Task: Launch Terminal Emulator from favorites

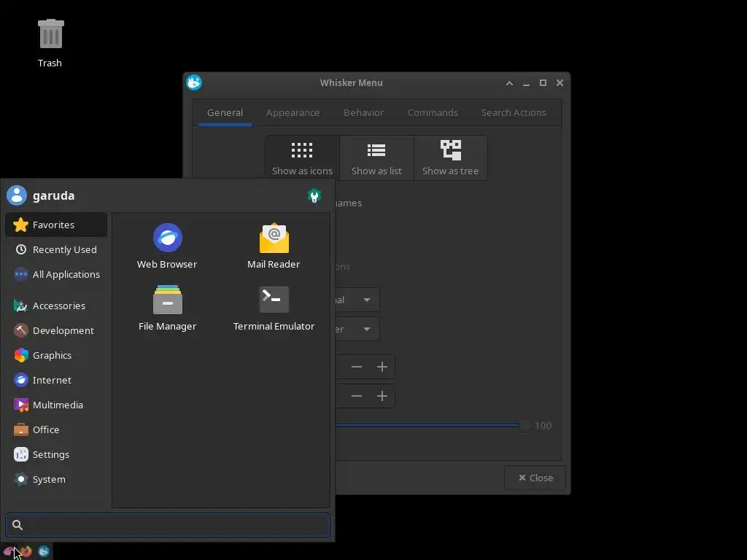Action: point(274,308)
